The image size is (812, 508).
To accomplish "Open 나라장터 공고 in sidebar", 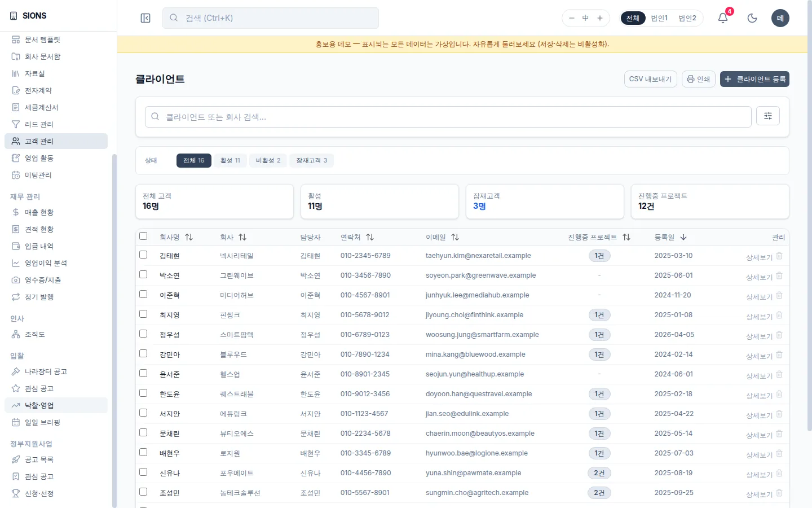I will [x=56, y=371].
